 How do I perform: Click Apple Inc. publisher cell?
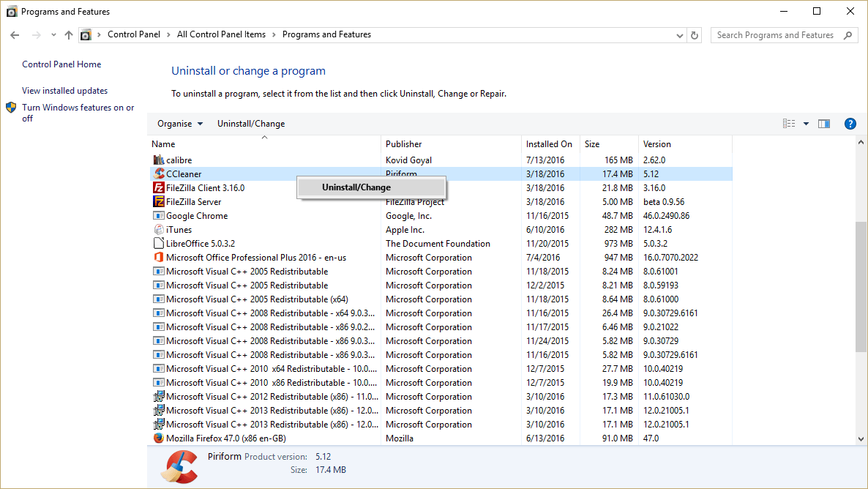point(405,230)
